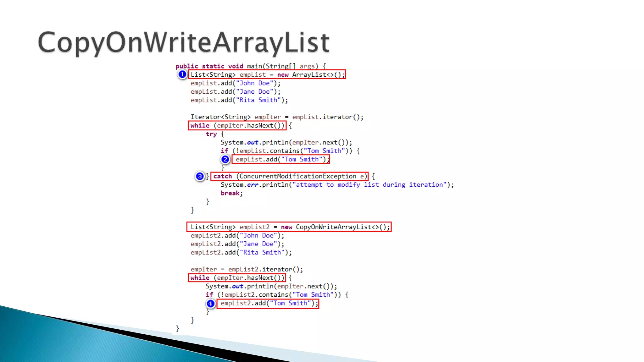Click the blue circle marker numbered 2
The width and height of the screenshot is (644, 362).
[225, 159]
